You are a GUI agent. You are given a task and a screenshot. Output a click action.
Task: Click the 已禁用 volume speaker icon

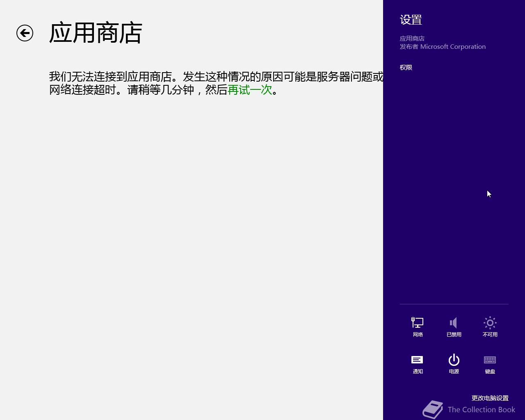click(454, 327)
